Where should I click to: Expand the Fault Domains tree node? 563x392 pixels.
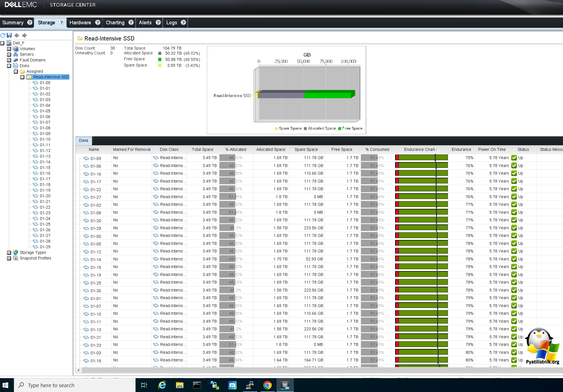(9, 60)
